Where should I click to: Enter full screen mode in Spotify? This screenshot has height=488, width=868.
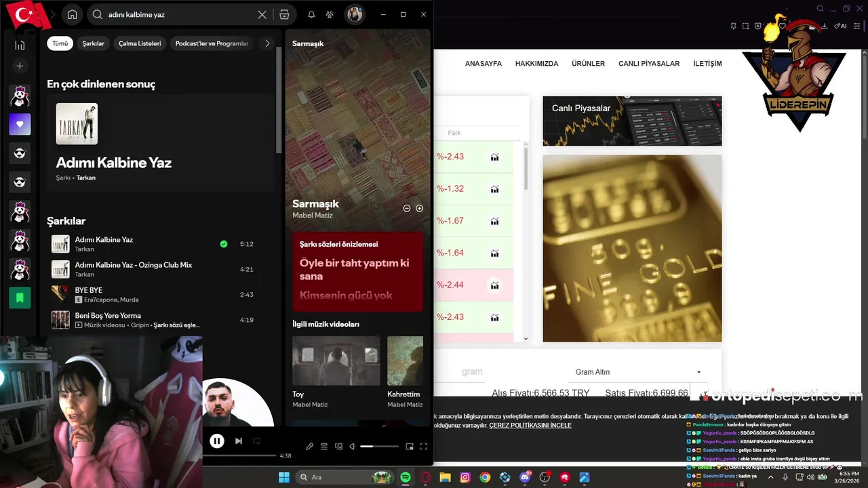[x=424, y=447]
